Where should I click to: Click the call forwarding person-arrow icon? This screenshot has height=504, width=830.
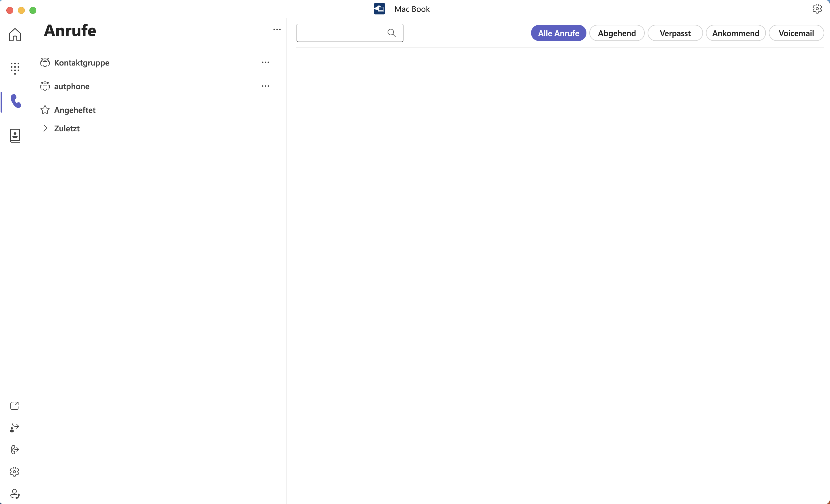(x=14, y=428)
